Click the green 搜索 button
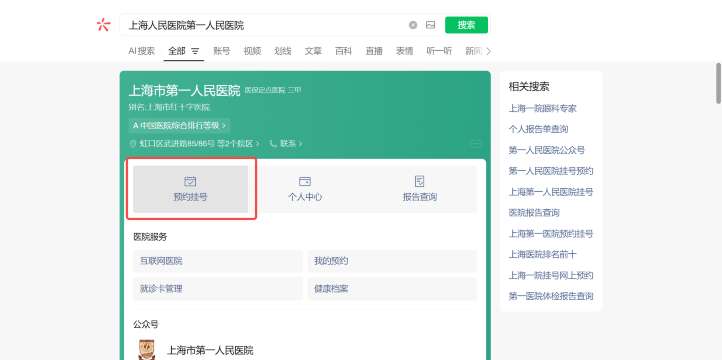This screenshot has width=722, height=360. click(x=466, y=25)
